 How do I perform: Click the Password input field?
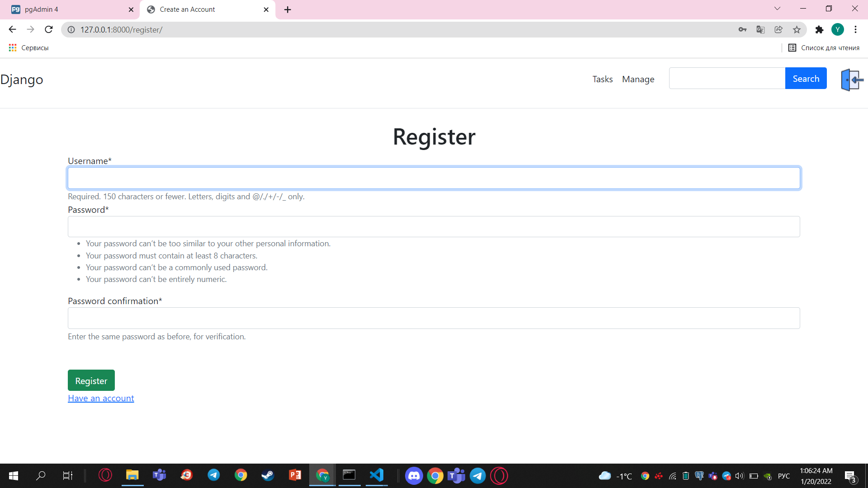click(x=434, y=226)
